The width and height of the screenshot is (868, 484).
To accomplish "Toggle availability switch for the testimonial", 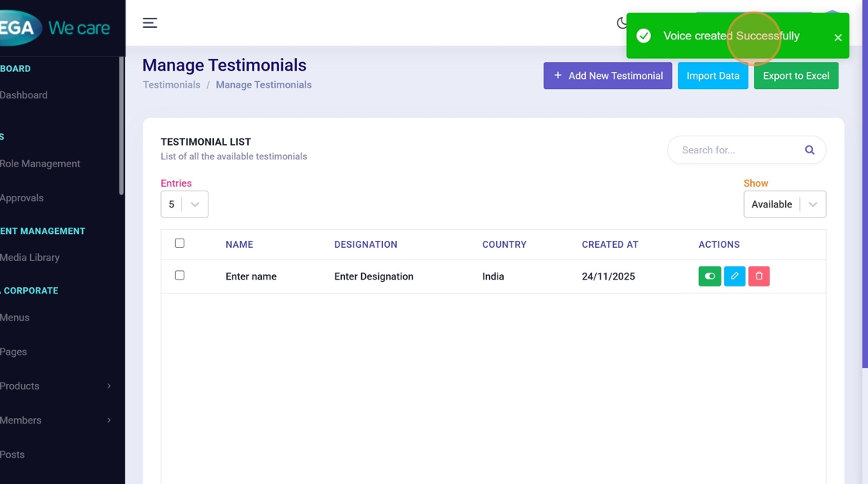I will click(709, 276).
